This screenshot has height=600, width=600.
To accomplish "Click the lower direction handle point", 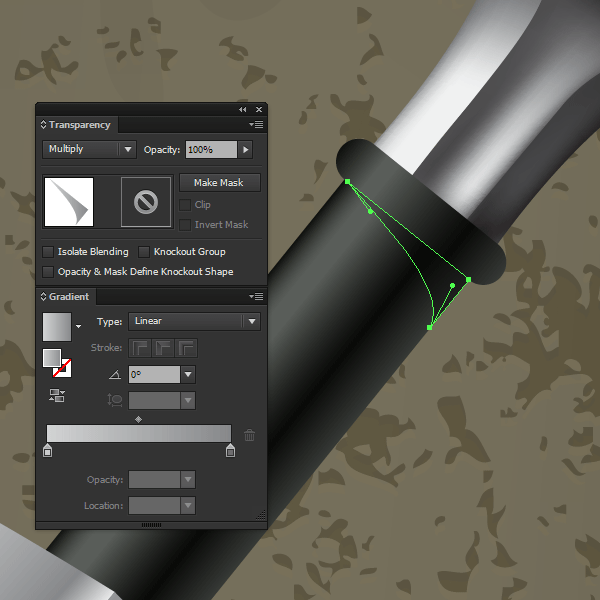I will [x=452, y=285].
